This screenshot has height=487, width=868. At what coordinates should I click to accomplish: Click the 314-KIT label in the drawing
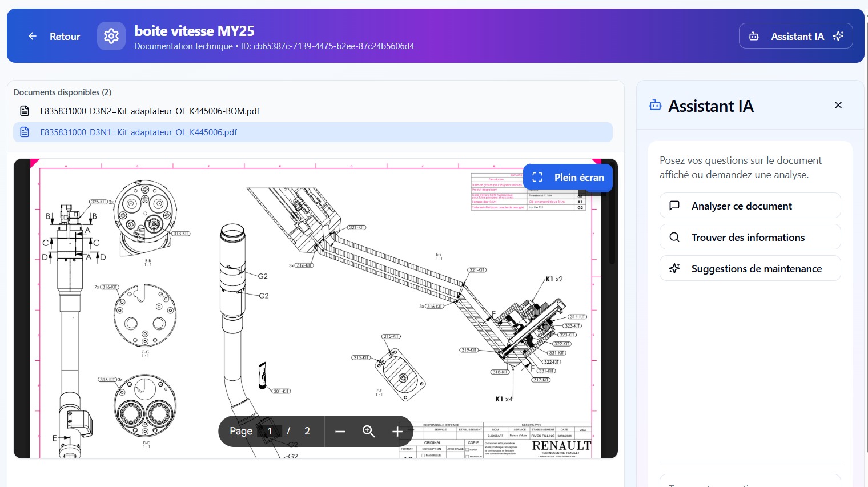[577, 316]
